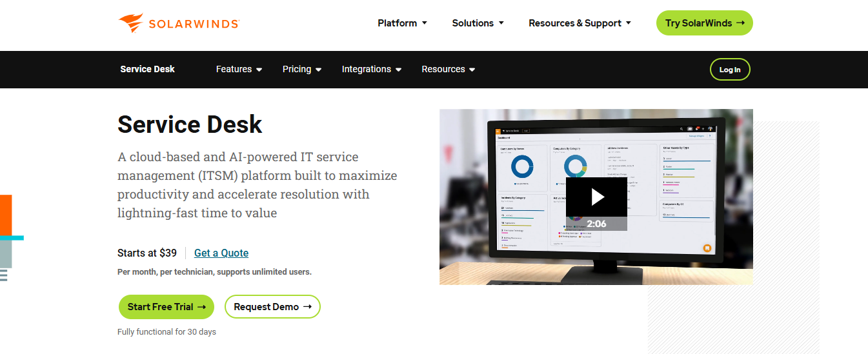This screenshot has height=354, width=868.
Task: Select the Service Desk nav item
Action: point(147,69)
